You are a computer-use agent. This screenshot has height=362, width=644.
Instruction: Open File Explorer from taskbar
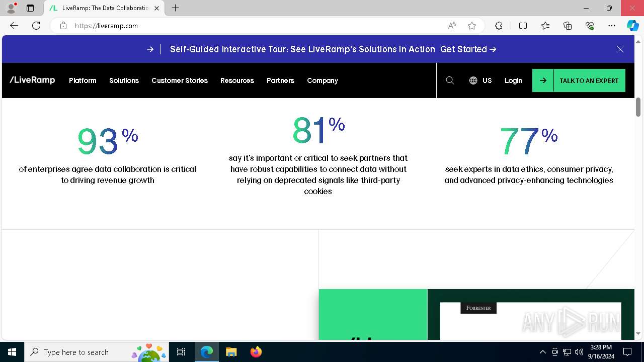coord(231,352)
